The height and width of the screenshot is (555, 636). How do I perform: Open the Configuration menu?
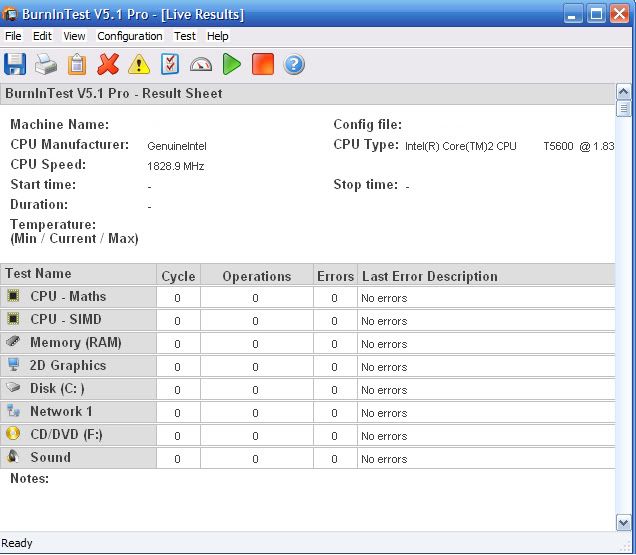point(130,36)
